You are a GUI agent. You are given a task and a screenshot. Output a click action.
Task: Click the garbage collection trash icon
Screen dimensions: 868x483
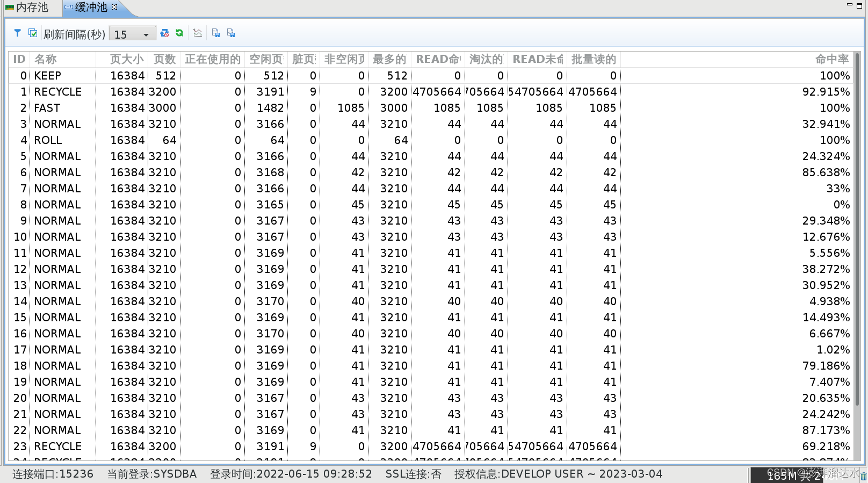863,476
